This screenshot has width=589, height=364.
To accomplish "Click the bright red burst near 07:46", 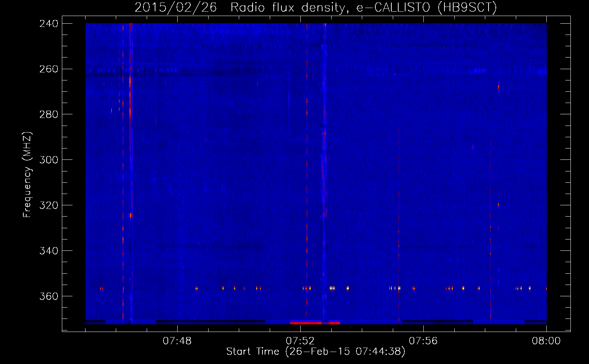I will [130, 120].
